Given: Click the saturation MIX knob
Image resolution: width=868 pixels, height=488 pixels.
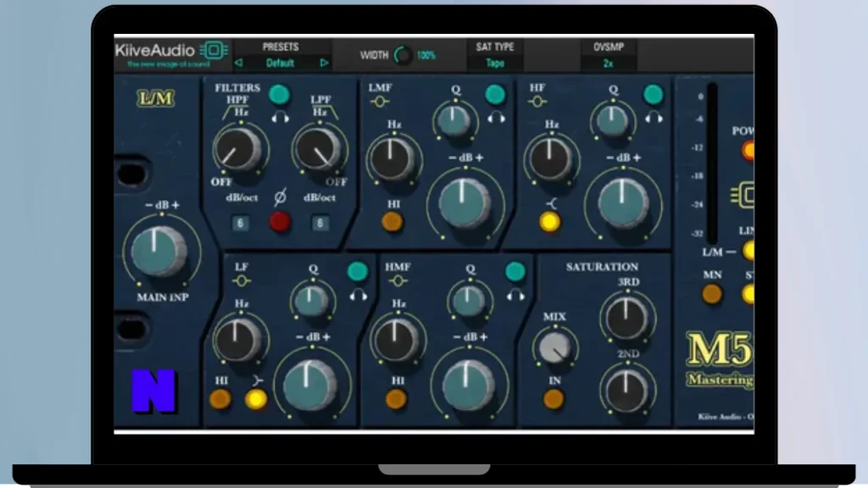Looking at the screenshot, I should click(555, 348).
